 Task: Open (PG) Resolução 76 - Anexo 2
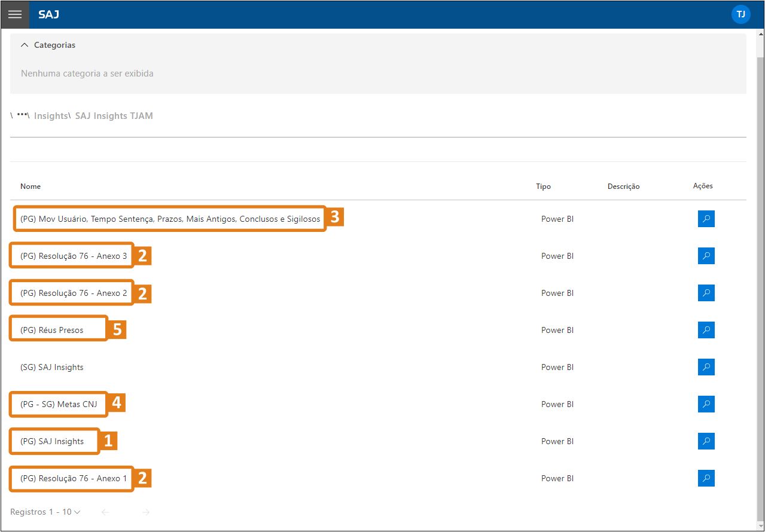(x=74, y=293)
